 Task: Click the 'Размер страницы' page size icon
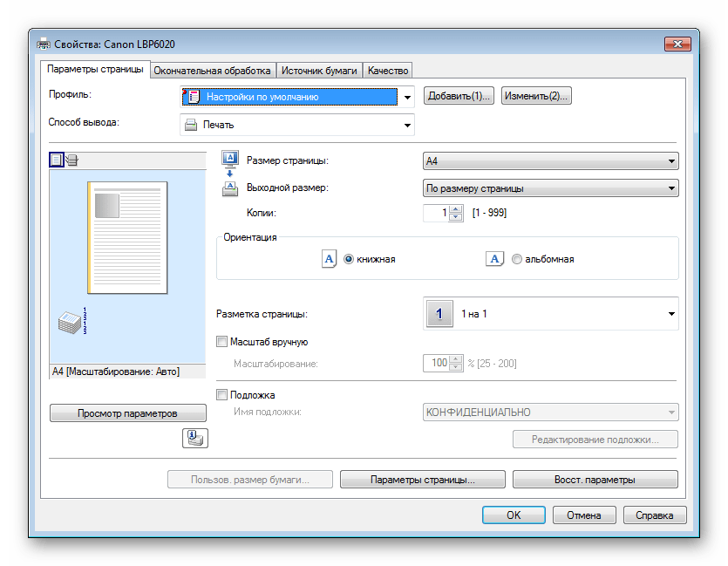point(230,159)
